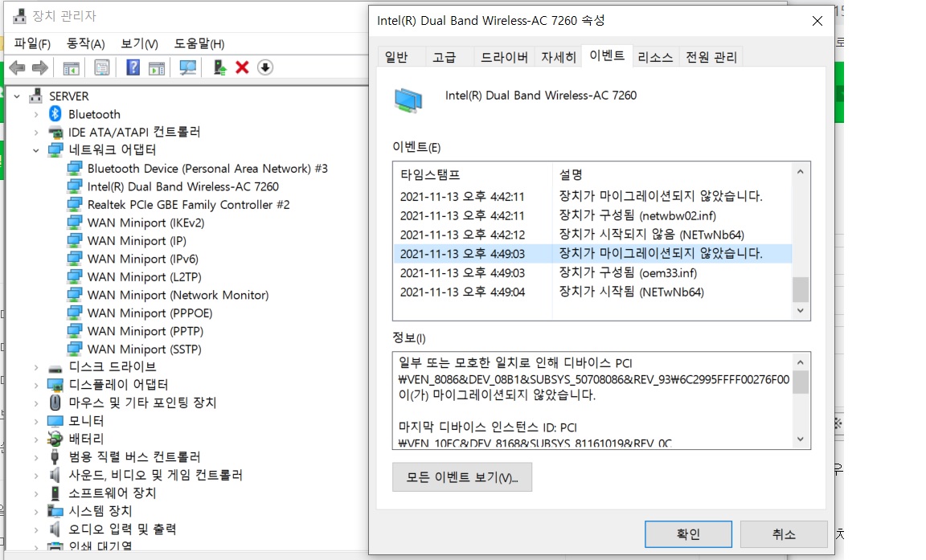Click the 취소 button
This screenshot has width=926, height=560.
pyautogui.click(x=784, y=534)
